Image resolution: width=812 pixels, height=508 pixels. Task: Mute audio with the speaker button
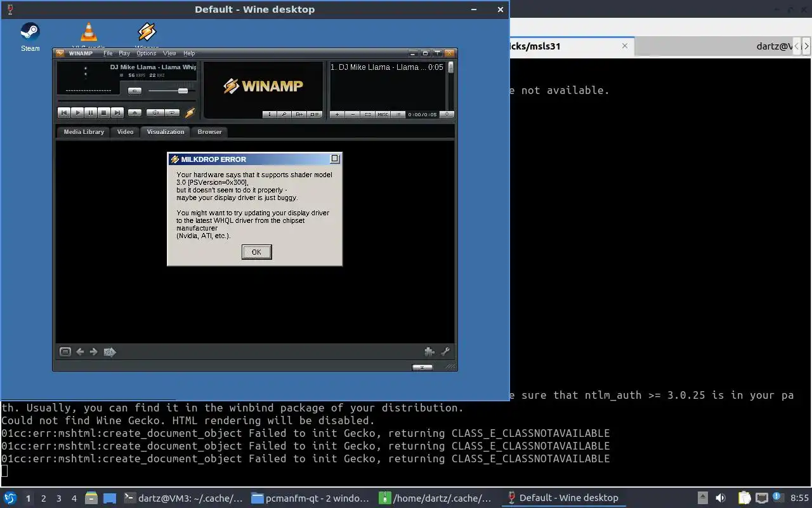(134, 91)
